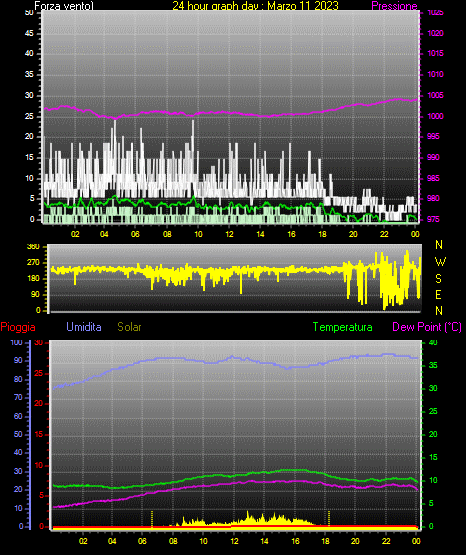
Task: Click the humidity axis value 90
Action: [x=18, y=360]
